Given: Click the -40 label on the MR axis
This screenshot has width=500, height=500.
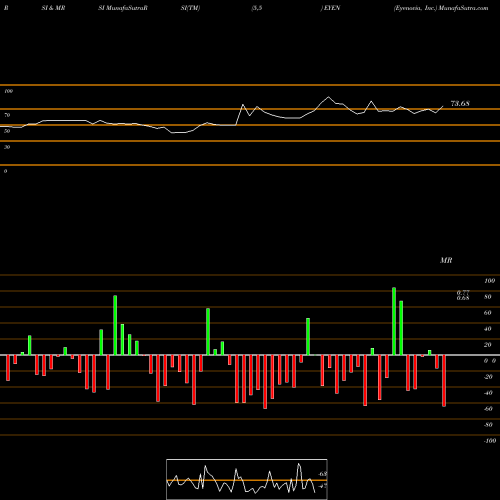Looking at the screenshot, I should (x=488, y=393).
